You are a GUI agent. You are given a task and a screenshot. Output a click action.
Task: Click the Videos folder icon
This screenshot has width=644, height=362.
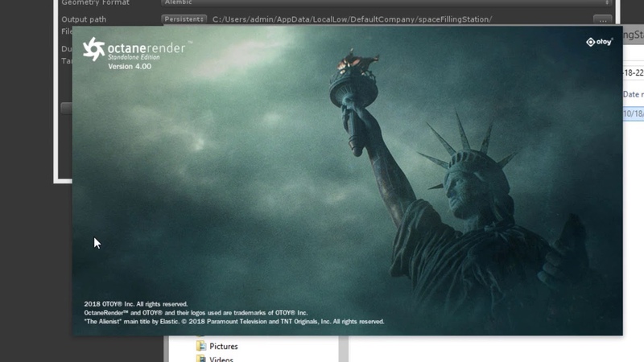201,359
